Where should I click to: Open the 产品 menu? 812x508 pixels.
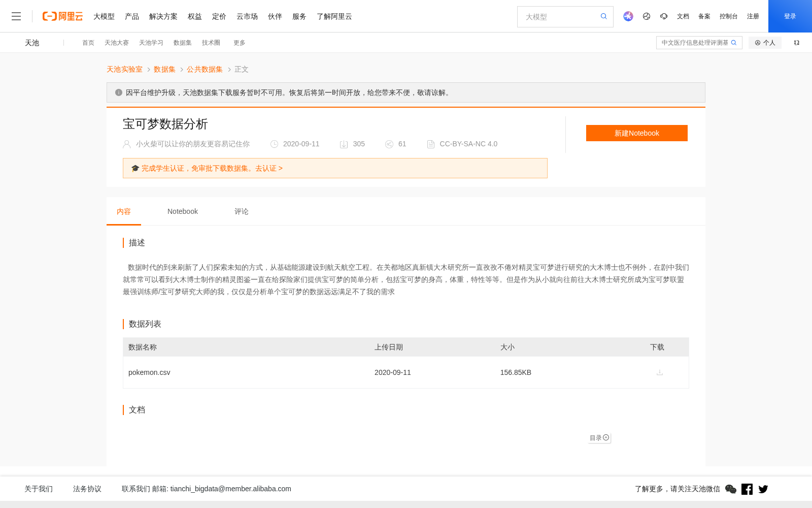(132, 16)
